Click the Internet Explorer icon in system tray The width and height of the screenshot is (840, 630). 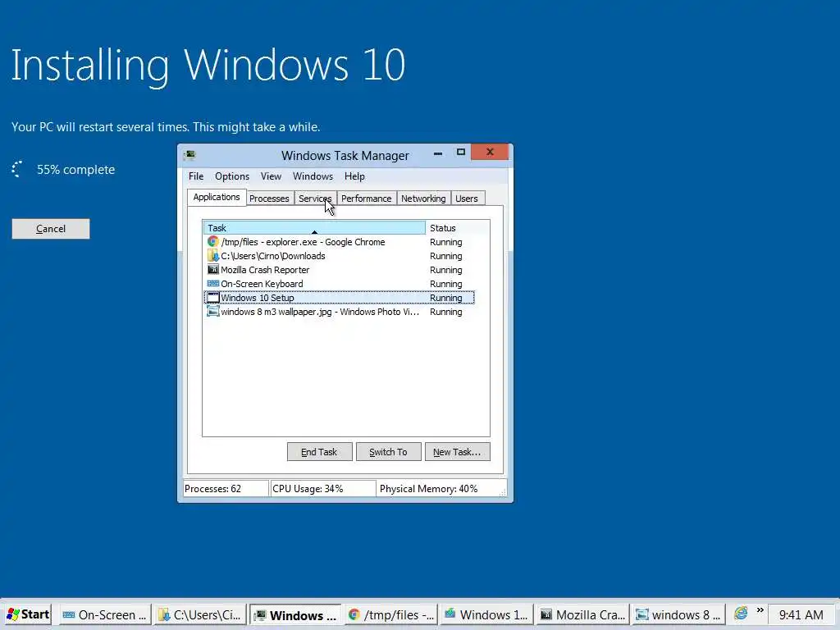tap(741, 614)
